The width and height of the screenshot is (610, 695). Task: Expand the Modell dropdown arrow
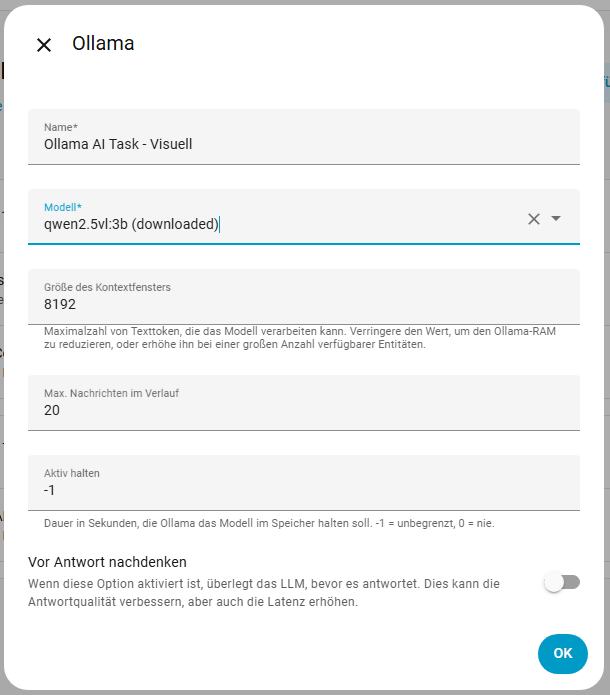[557, 219]
